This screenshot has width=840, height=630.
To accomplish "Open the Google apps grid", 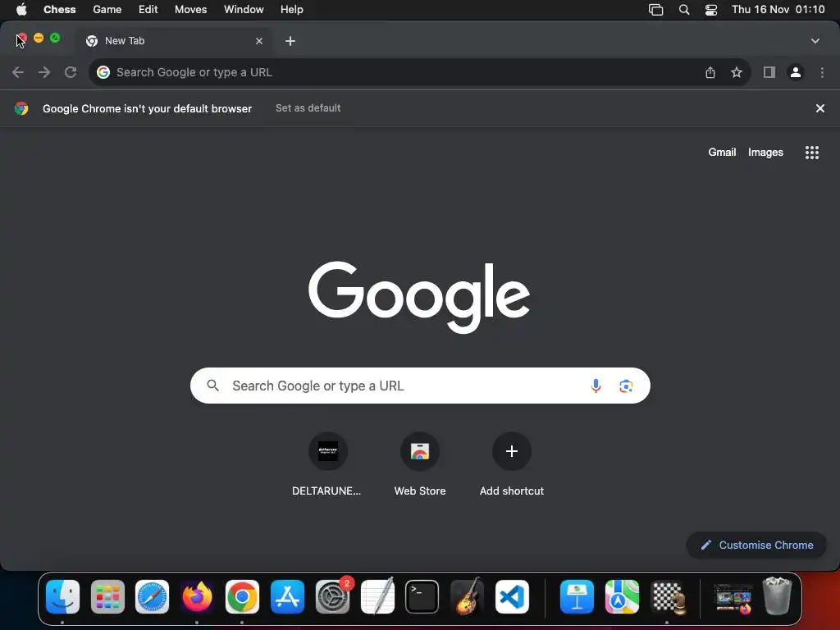I will pyautogui.click(x=812, y=153).
